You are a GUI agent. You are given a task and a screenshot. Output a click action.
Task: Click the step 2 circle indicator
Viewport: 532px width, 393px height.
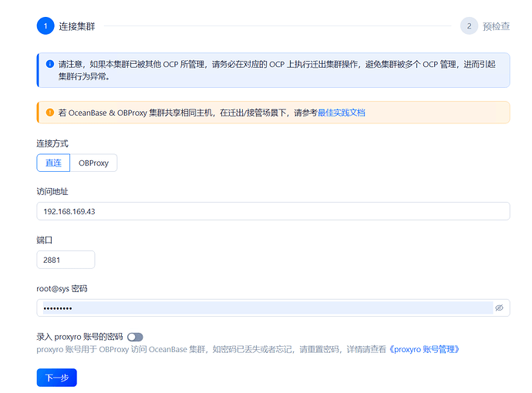469,25
